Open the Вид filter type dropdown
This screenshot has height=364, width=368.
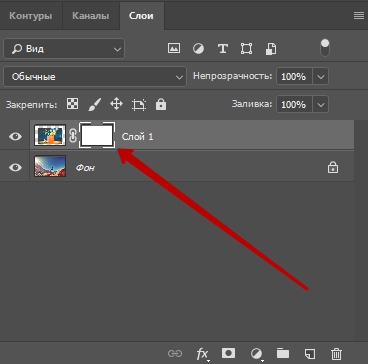(64, 49)
